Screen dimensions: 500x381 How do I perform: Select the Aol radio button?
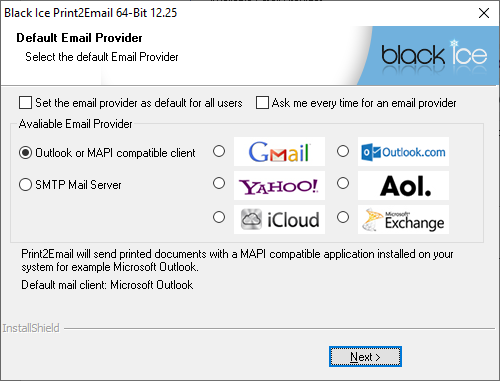pyautogui.click(x=343, y=183)
